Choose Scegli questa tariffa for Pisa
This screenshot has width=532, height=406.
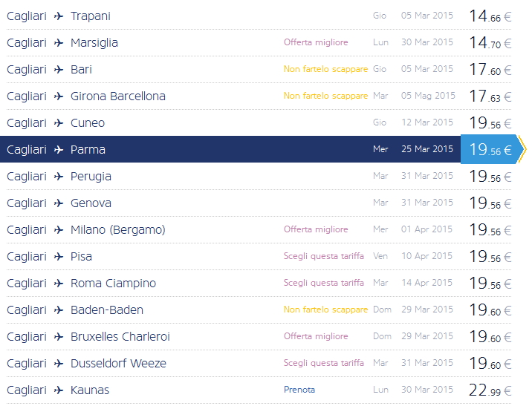coord(324,257)
